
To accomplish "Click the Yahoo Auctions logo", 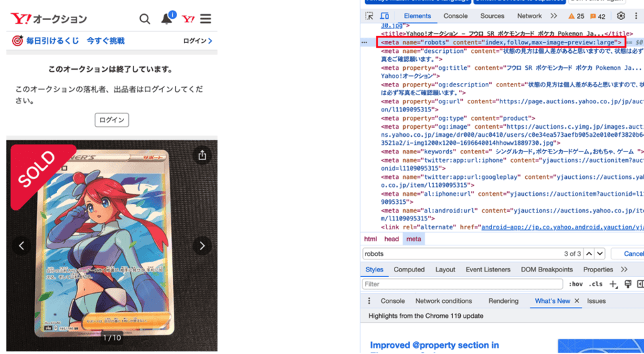I will [48, 19].
